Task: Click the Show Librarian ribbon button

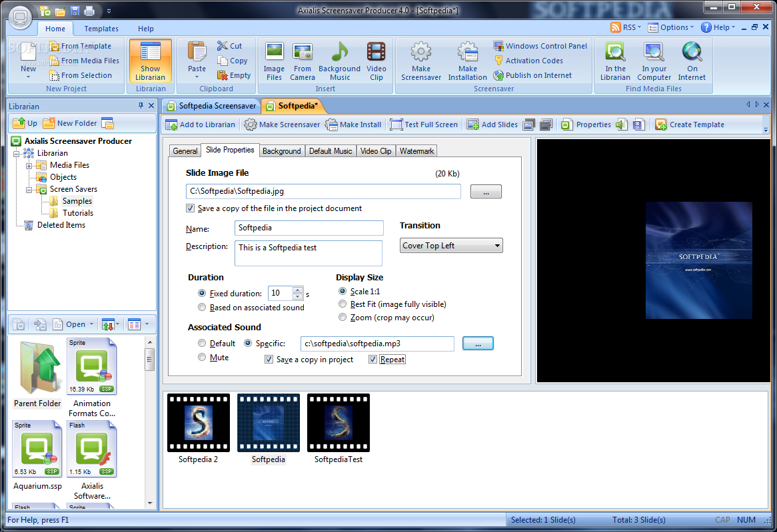Action: pos(150,61)
